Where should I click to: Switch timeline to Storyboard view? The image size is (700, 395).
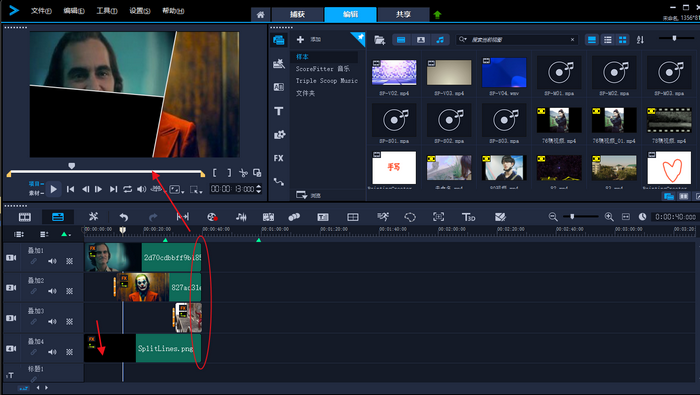pyautogui.click(x=25, y=217)
